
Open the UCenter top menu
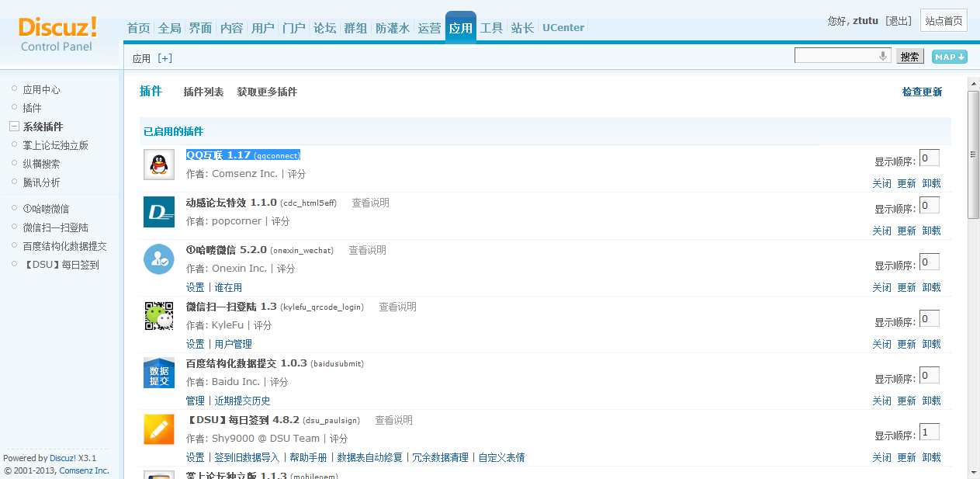click(x=563, y=28)
